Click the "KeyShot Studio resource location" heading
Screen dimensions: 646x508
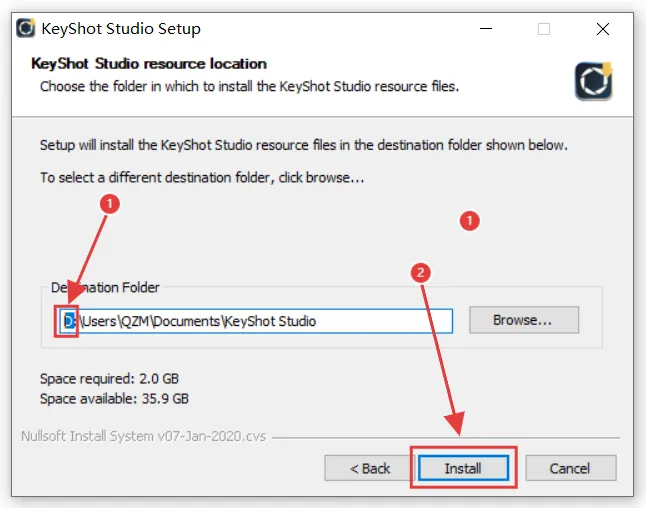pos(149,64)
